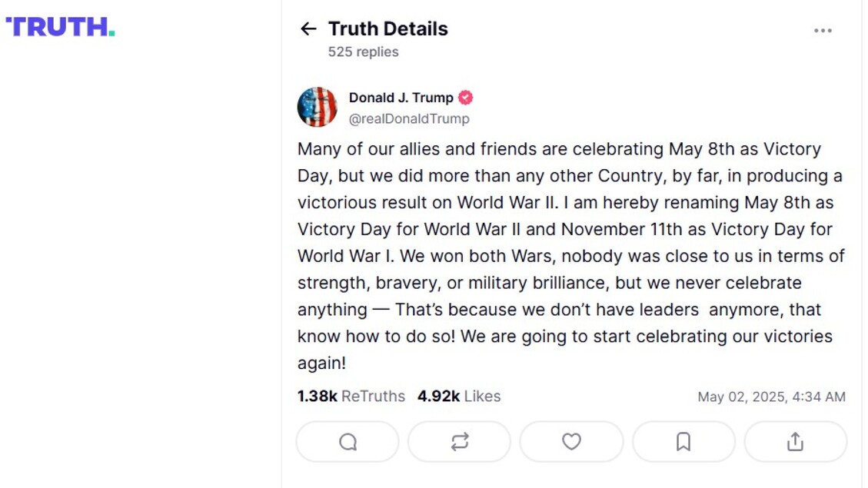The width and height of the screenshot is (868, 488).
Task: Like the post with the heart icon
Action: click(571, 442)
